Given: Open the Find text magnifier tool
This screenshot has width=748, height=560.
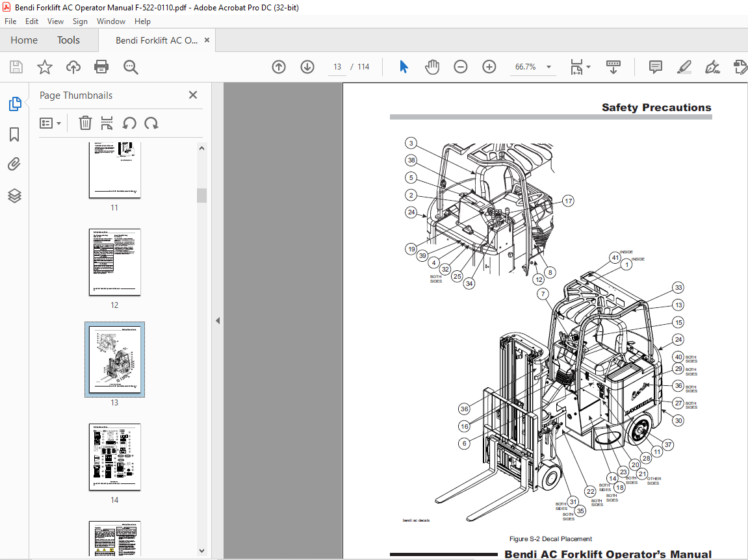Looking at the screenshot, I should click(x=130, y=67).
